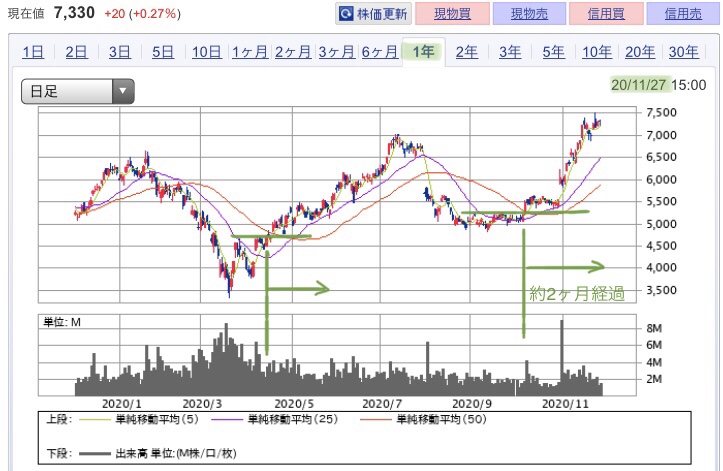The image size is (723, 471).
Task: Switch chart range to 1日
Action: 33,52
